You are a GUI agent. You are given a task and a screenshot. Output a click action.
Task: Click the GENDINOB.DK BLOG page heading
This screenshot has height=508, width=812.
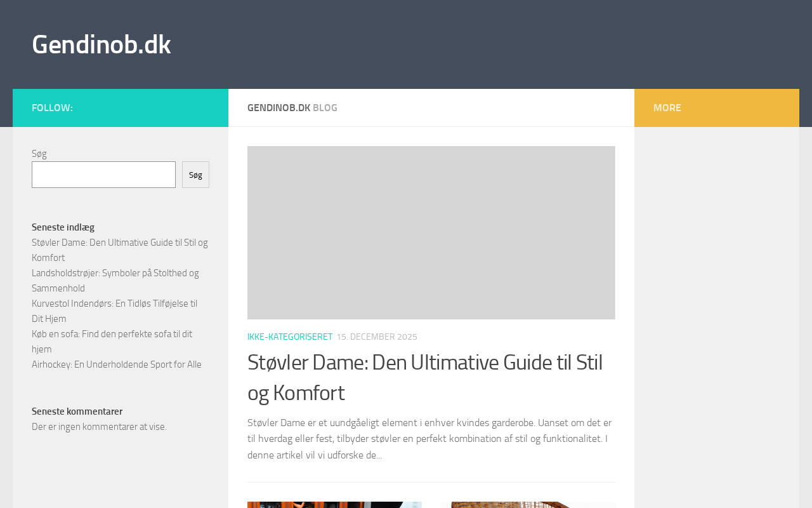point(292,108)
